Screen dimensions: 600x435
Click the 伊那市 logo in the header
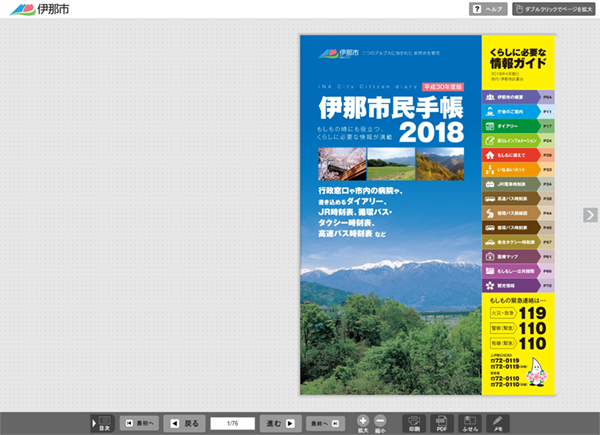39,9
